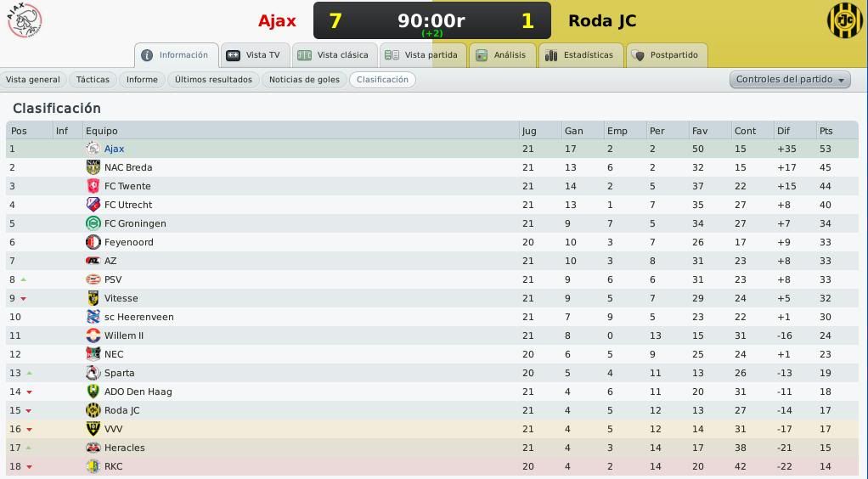This screenshot has width=868, height=479.
Task: Open the Noticias de goles subtab
Action: point(304,80)
